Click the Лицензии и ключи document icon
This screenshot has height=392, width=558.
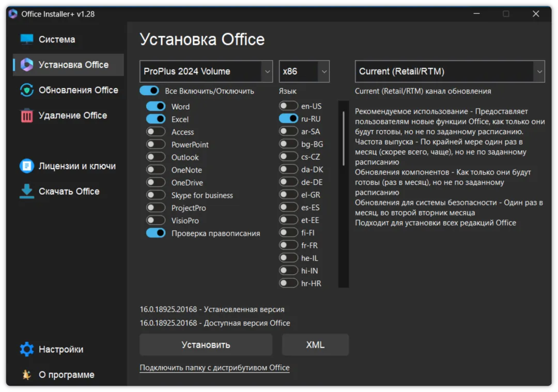tap(27, 166)
